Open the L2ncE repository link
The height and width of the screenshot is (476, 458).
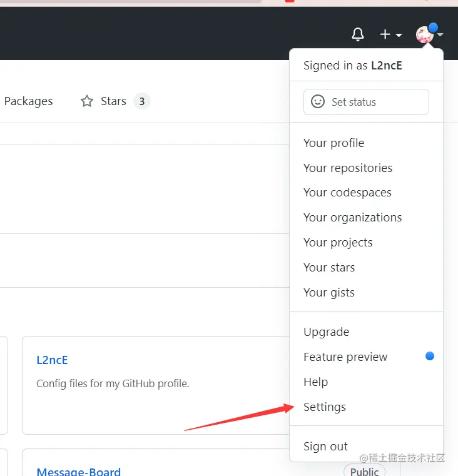coord(52,360)
